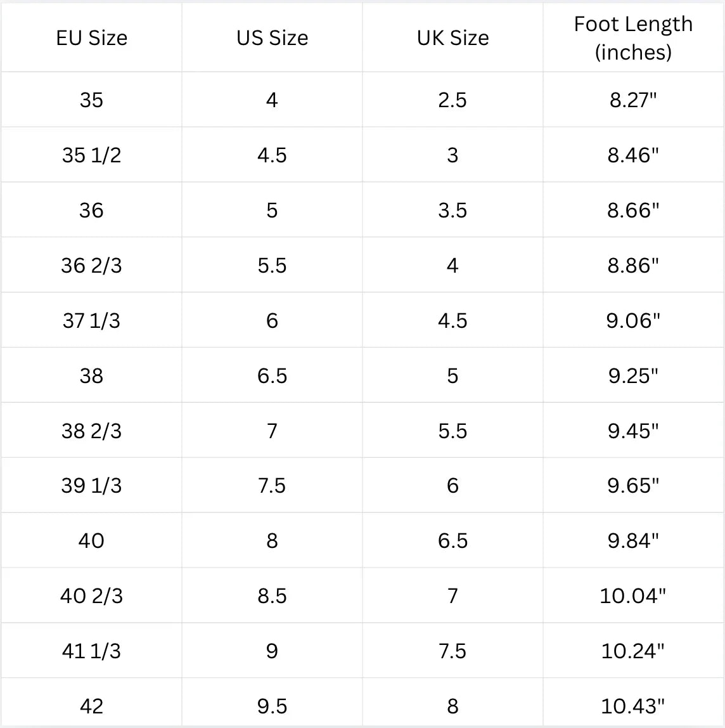Select the 8.66" foot length cell
This screenshot has width=725, height=728.
coord(633,210)
